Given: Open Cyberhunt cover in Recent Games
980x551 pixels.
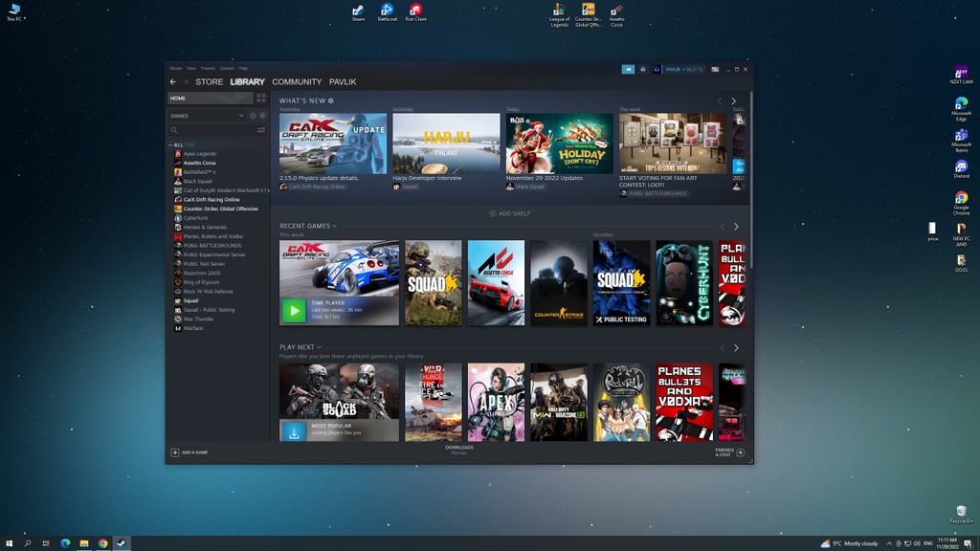Looking at the screenshot, I should pos(684,282).
